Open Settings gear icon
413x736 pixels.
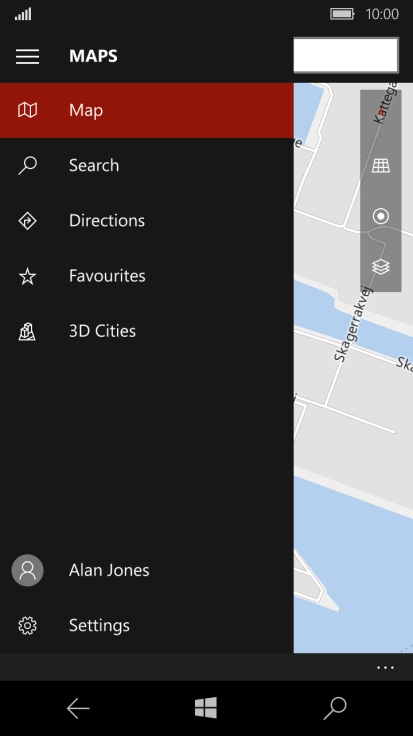[27, 625]
